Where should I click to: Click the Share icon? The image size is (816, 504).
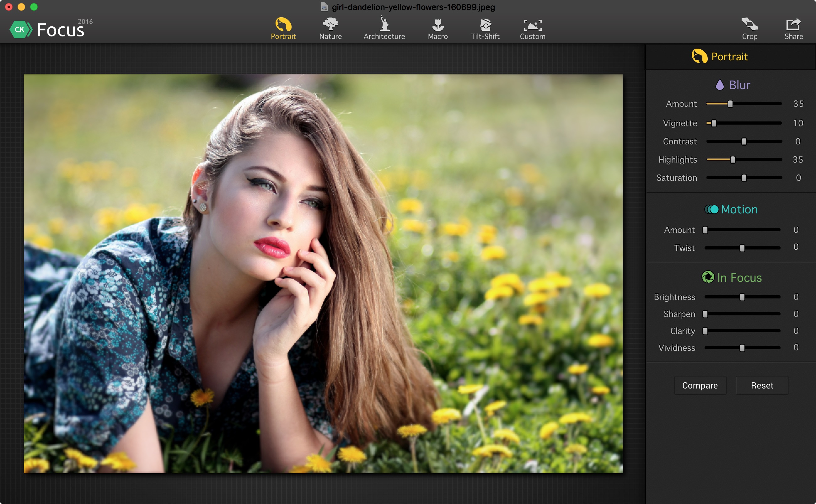coord(793,25)
